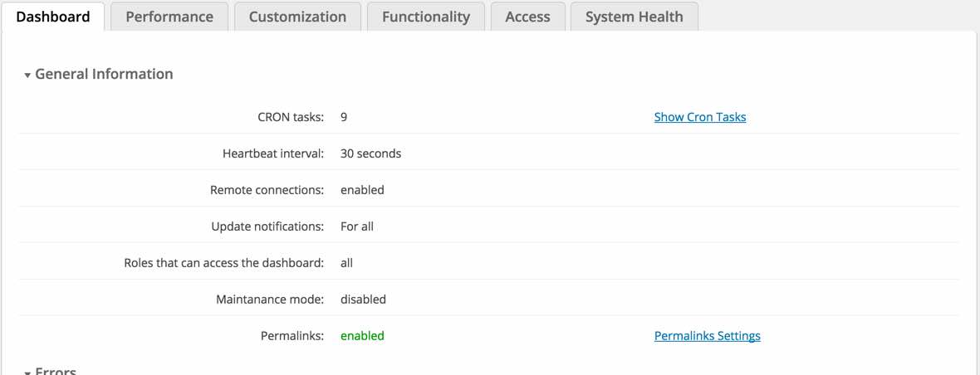Click the Update notifications label
Image resolution: width=980 pixels, height=375 pixels.
pyautogui.click(x=267, y=226)
